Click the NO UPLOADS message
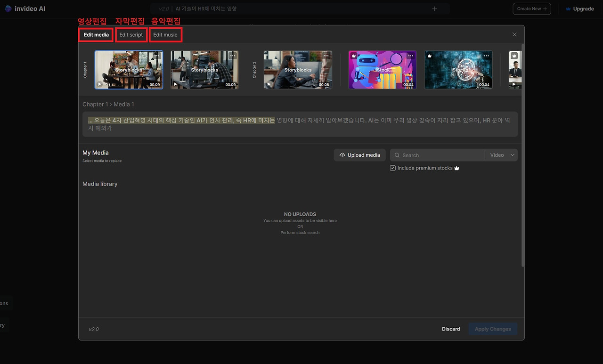 coord(300,214)
